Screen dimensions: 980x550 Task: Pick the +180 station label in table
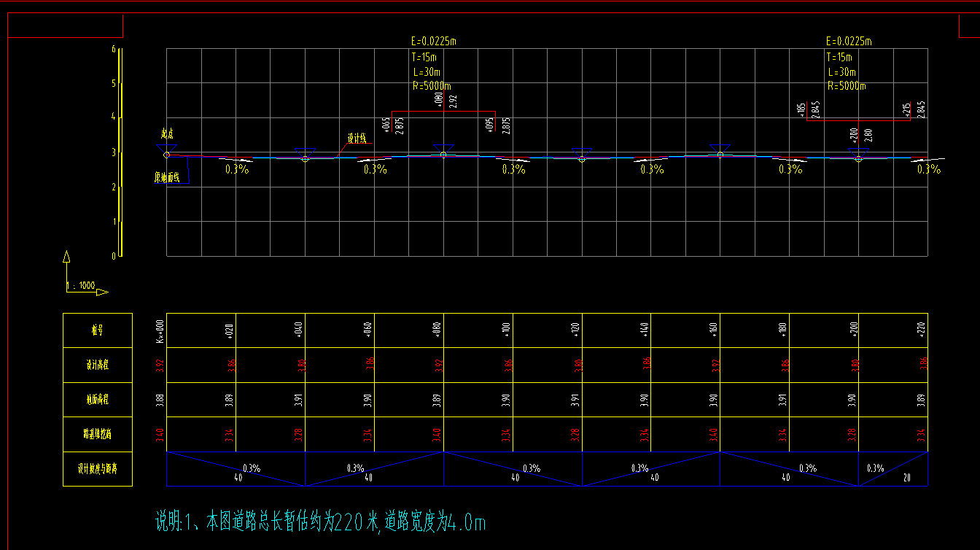(784, 331)
